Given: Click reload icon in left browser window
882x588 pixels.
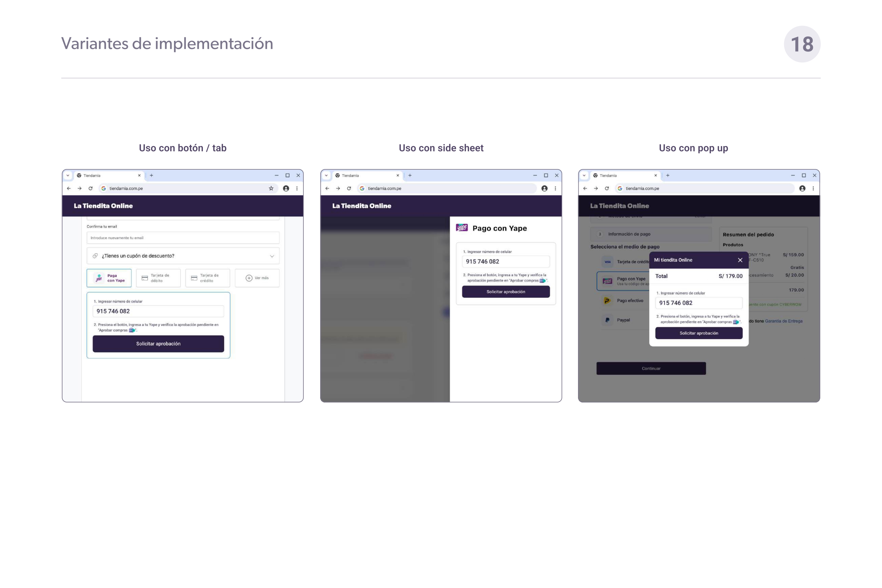Looking at the screenshot, I should (x=90, y=188).
